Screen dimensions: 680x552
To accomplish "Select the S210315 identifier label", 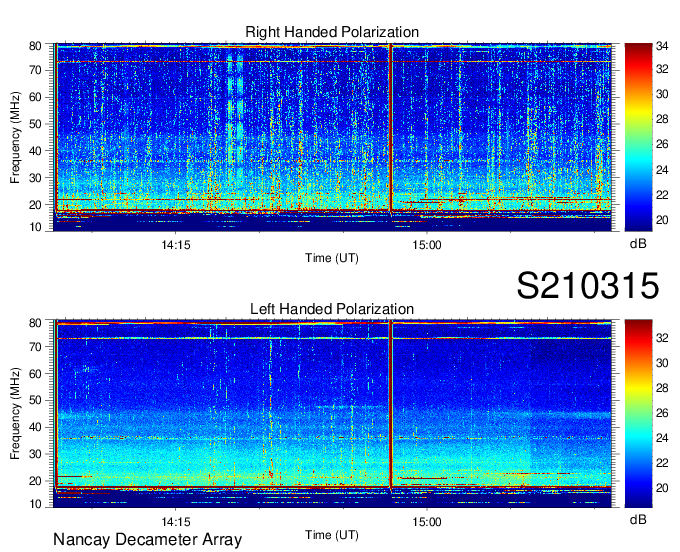I will tap(588, 285).
